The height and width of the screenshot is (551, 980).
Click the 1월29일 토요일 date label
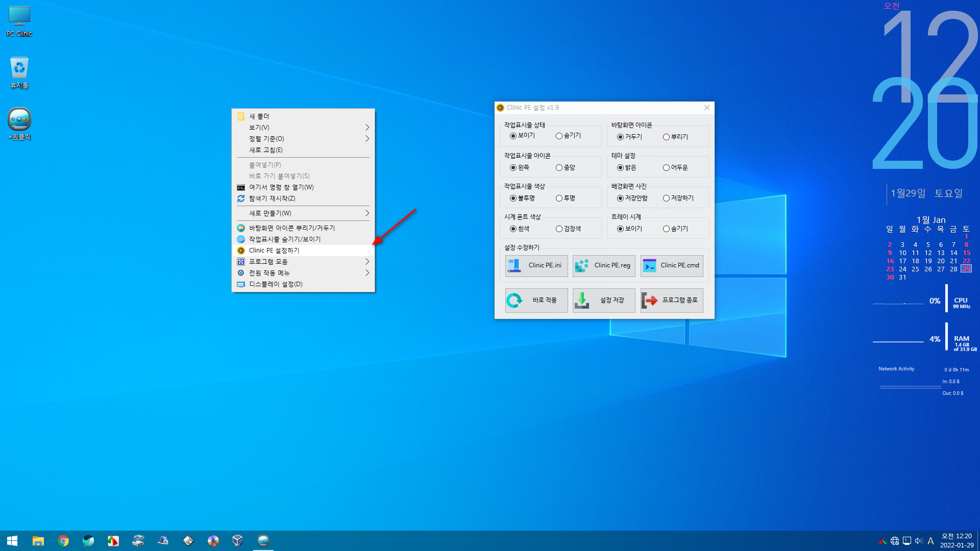[926, 193]
